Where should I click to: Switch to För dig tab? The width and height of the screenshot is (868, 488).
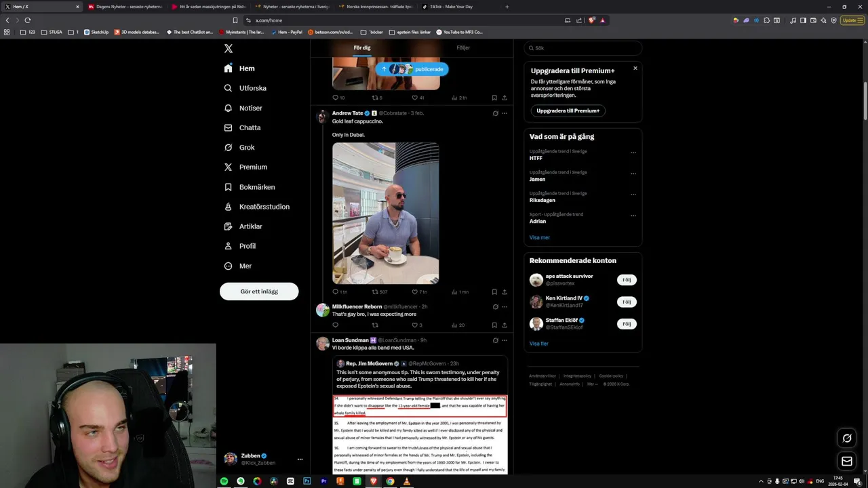pos(362,48)
